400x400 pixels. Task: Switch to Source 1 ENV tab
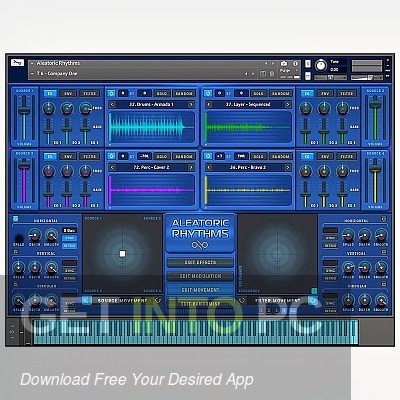pyautogui.click(x=68, y=94)
